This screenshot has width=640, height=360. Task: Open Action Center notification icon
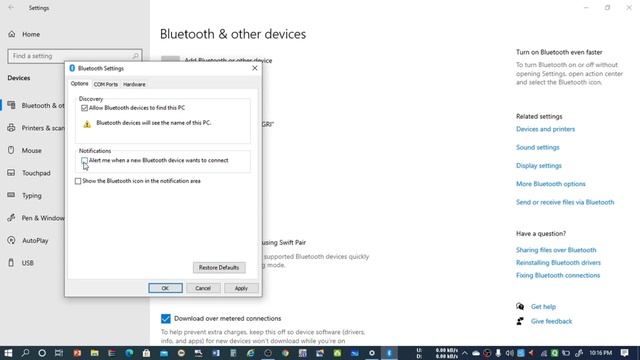tap(624, 353)
